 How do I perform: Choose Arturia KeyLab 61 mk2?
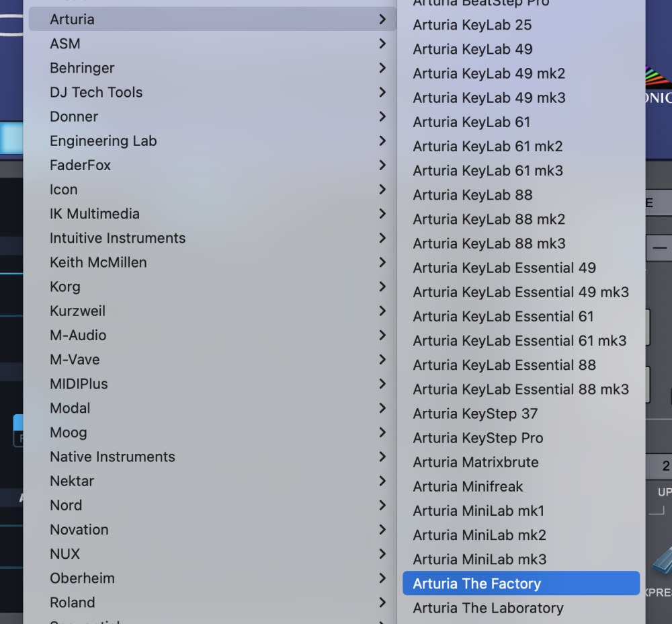point(521,147)
